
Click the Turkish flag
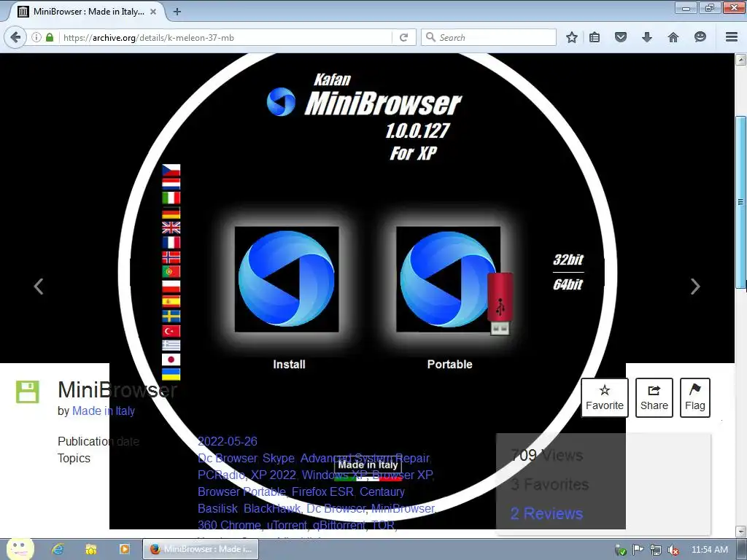[x=171, y=330]
